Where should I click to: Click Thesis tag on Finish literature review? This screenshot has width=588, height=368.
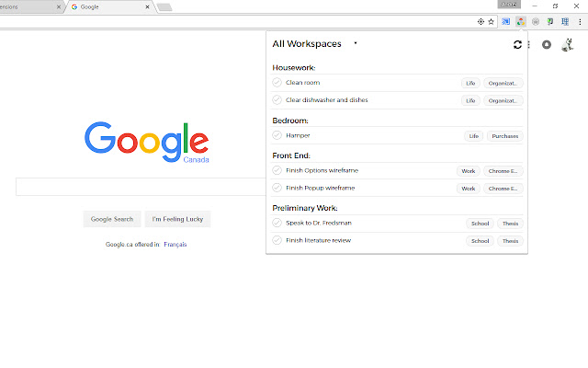[x=510, y=241]
